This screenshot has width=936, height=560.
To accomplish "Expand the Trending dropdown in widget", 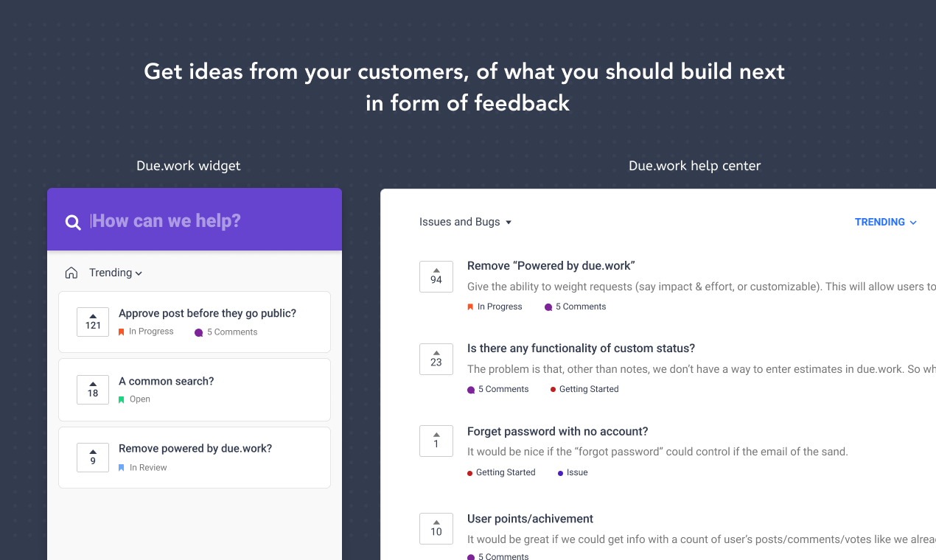I will [116, 273].
